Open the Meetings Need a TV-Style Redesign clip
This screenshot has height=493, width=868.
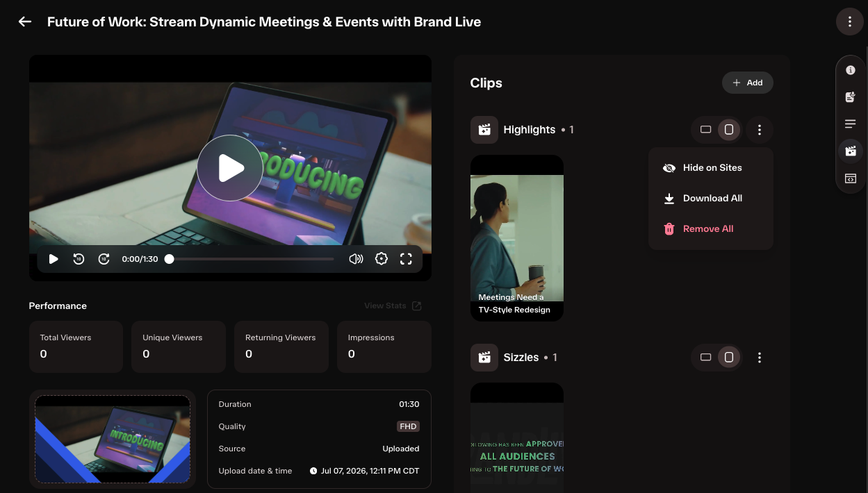pyautogui.click(x=517, y=238)
